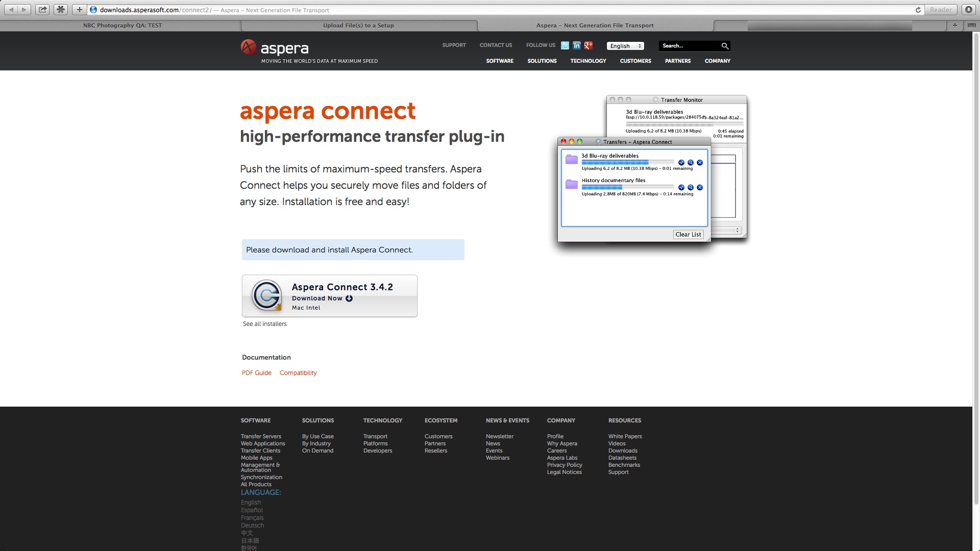
Task: Click the Safari share icon
Action: [42, 10]
